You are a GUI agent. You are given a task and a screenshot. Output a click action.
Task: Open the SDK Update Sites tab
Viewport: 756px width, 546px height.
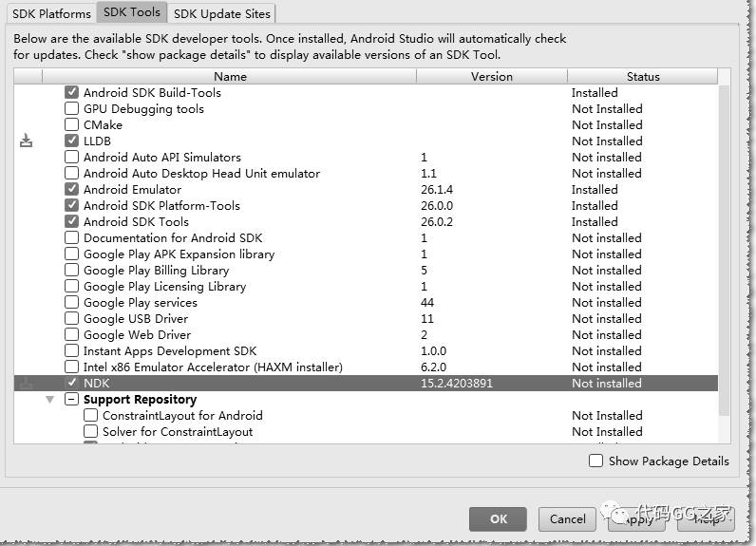click(222, 13)
